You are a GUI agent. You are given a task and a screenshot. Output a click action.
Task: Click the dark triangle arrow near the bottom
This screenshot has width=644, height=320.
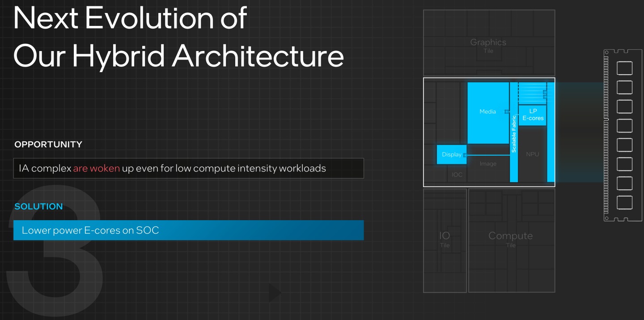274,293
